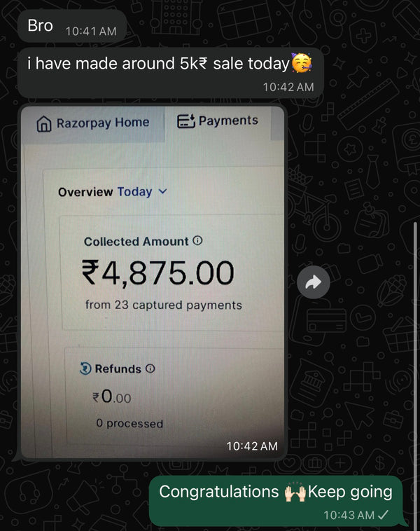This screenshot has height=531, width=420.
Task: Tap the forward arrow beside the image
Action: tap(314, 282)
